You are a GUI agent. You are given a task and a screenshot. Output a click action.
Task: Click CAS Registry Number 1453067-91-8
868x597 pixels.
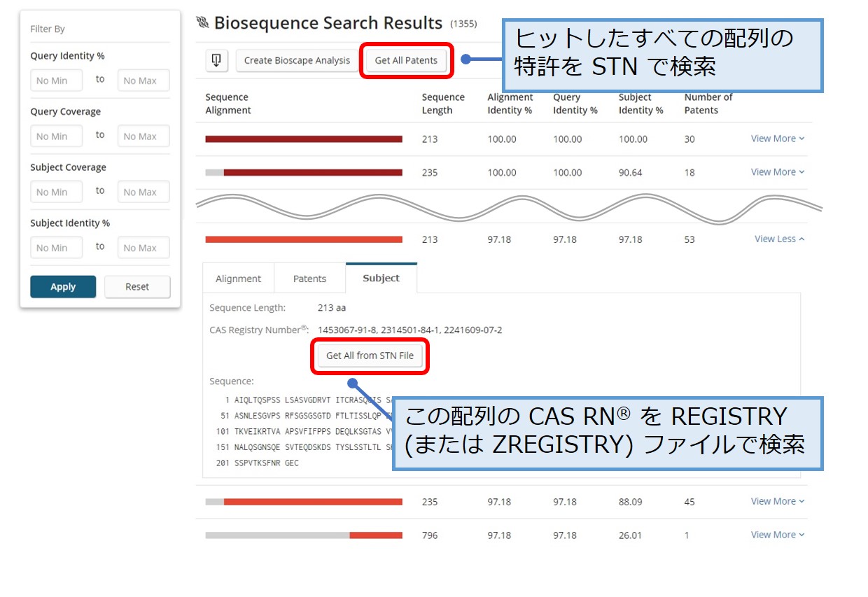point(346,330)
